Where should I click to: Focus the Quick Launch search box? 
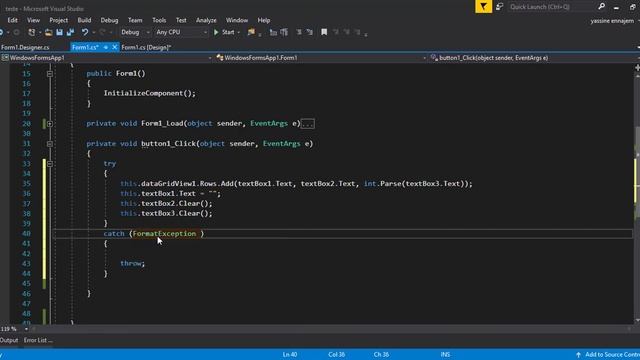point(551,7)
